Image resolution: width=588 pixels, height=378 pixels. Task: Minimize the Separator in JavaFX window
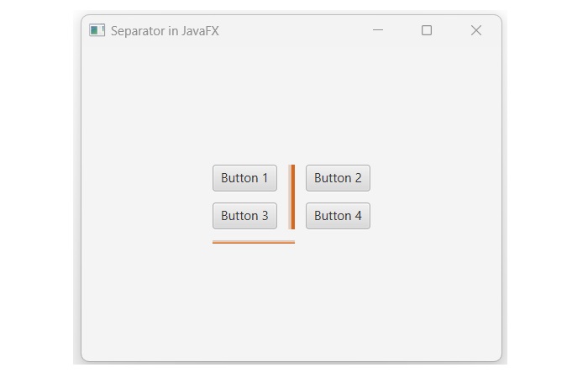coord(378,30)
